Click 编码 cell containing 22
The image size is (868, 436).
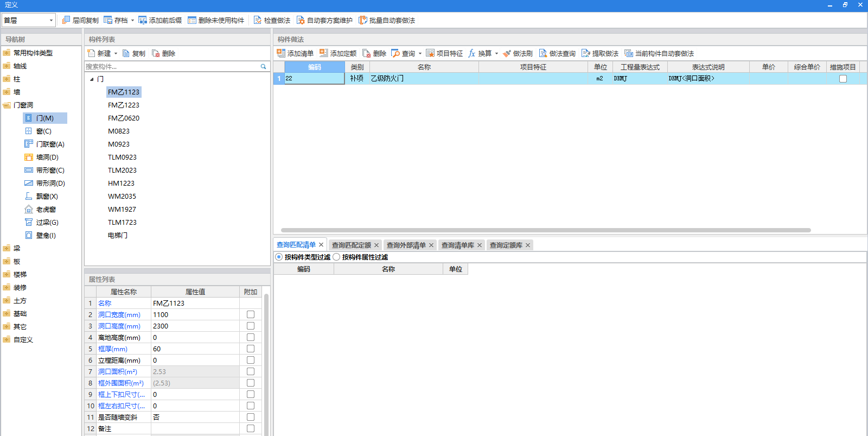(x=315, y=78)
